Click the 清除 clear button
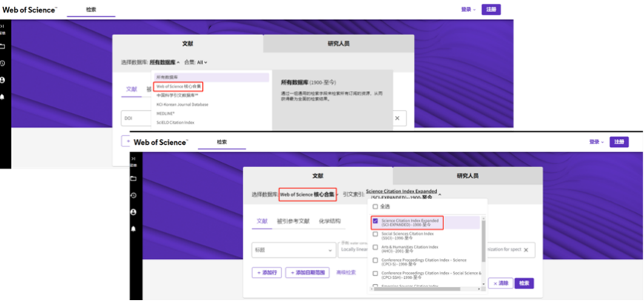 tap(500, 283)
